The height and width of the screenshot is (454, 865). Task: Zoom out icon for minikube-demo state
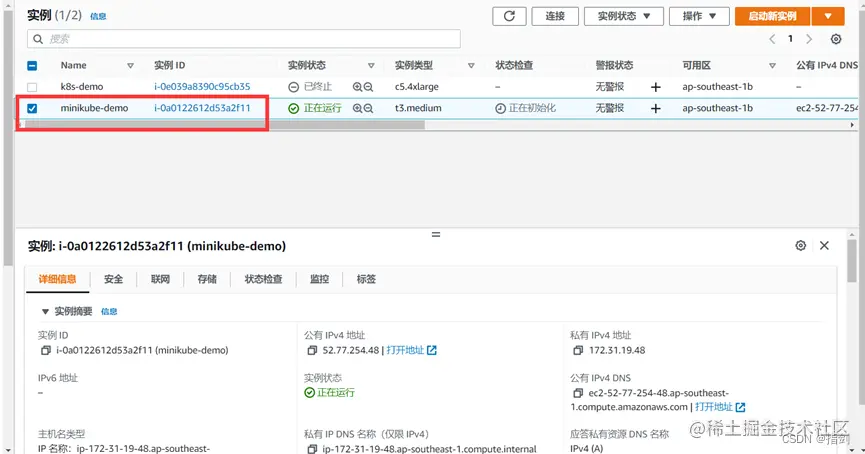pyautogui.click(x=369, y=109)
